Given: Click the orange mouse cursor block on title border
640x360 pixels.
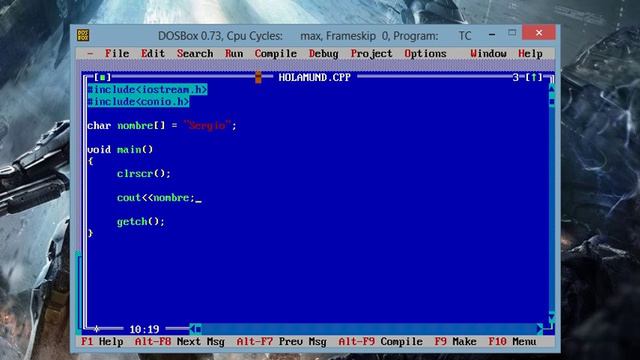Looking at the screenshot, I should 258,77.
